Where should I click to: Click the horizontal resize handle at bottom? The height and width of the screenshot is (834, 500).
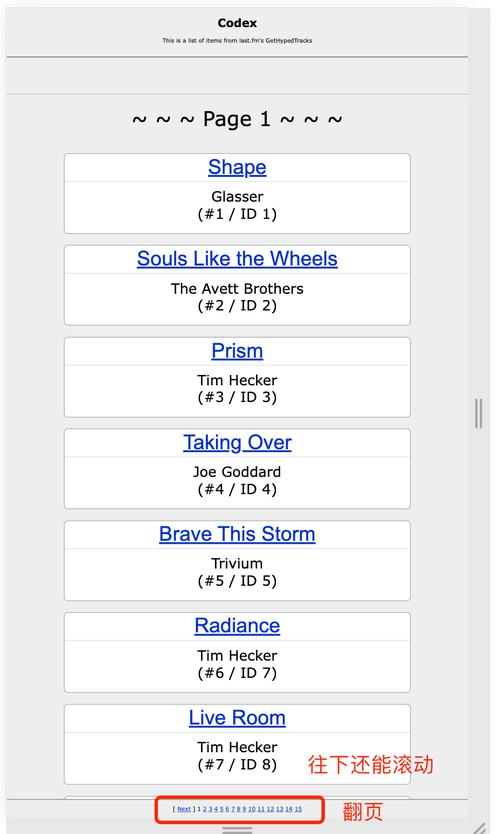[x=237, y=829]
